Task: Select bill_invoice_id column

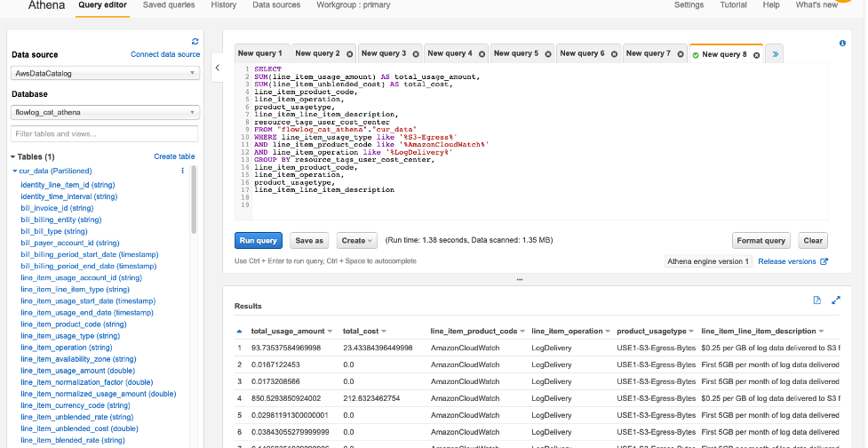Action: pos(57,208)
